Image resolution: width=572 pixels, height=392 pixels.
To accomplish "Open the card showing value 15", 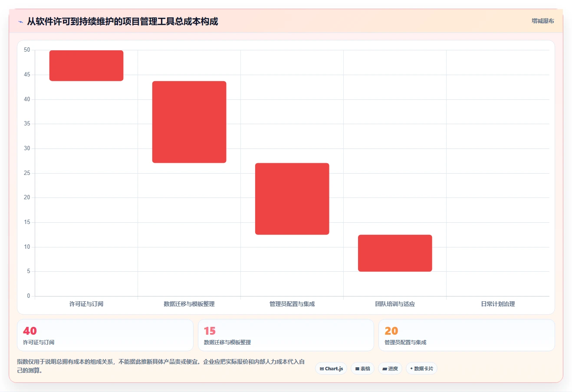I will coord(286,335).
